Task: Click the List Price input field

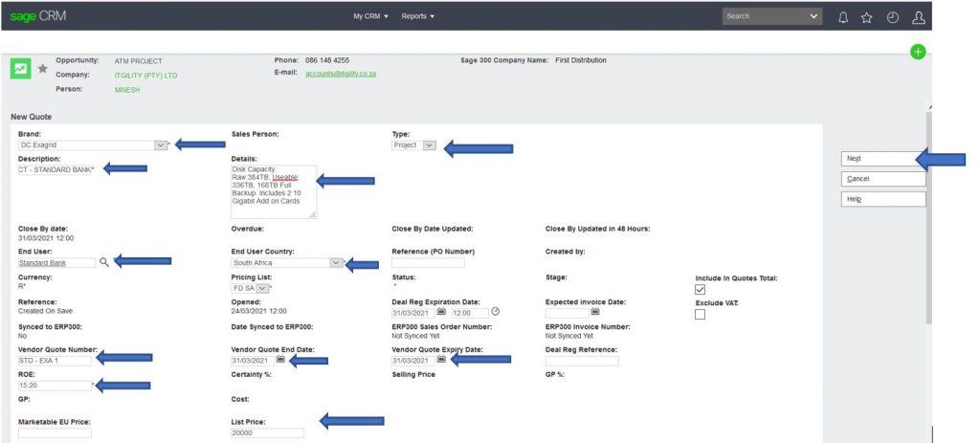Action: tap(267, 432)
